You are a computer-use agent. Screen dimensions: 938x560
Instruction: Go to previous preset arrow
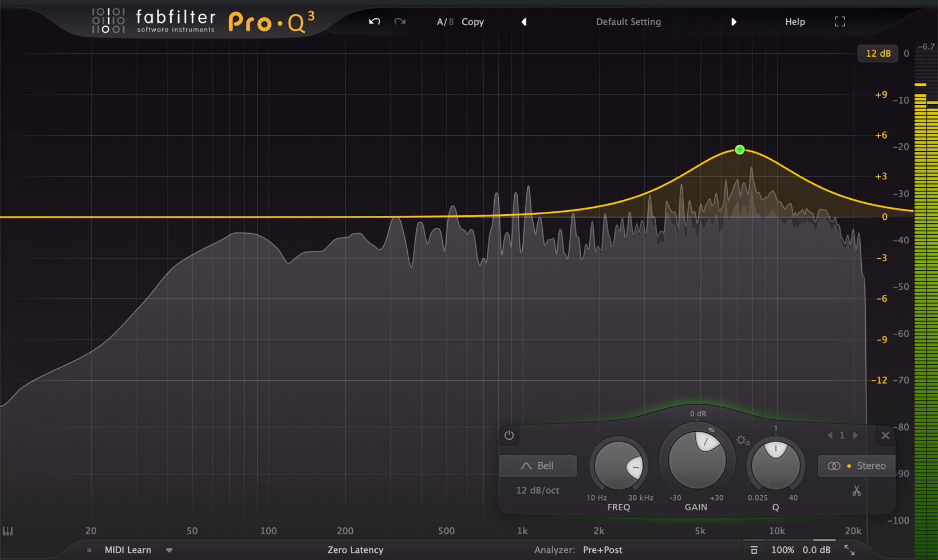click(x=524, y=22)
